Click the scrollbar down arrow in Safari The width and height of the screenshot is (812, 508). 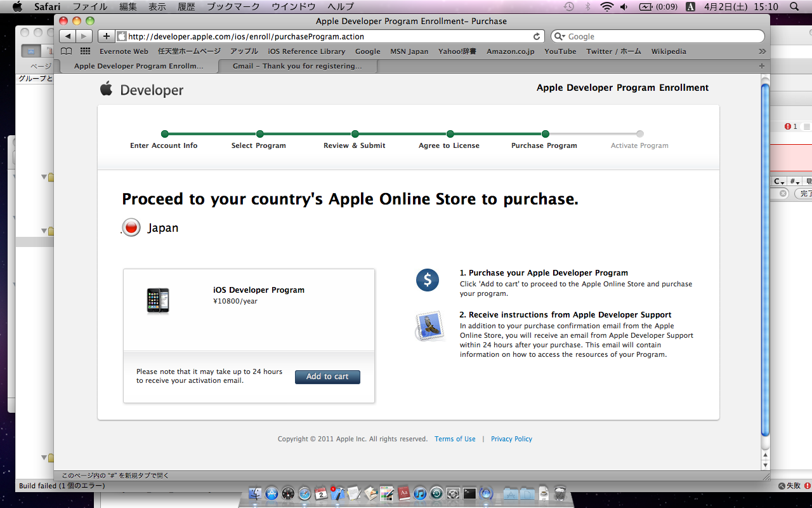(x=765, y=465)
